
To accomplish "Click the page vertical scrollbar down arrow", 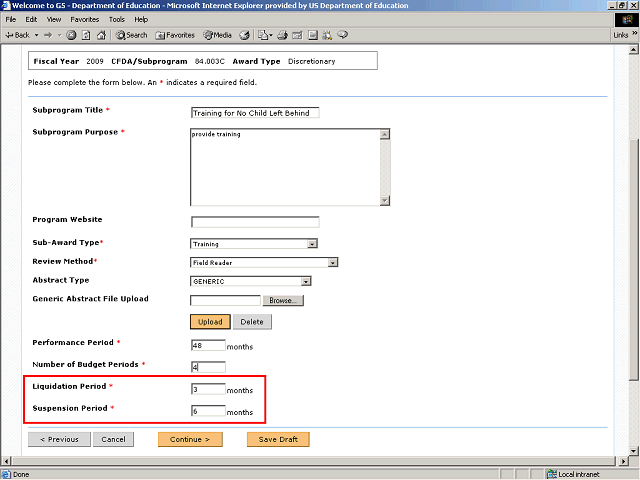I will pos(633,451).
